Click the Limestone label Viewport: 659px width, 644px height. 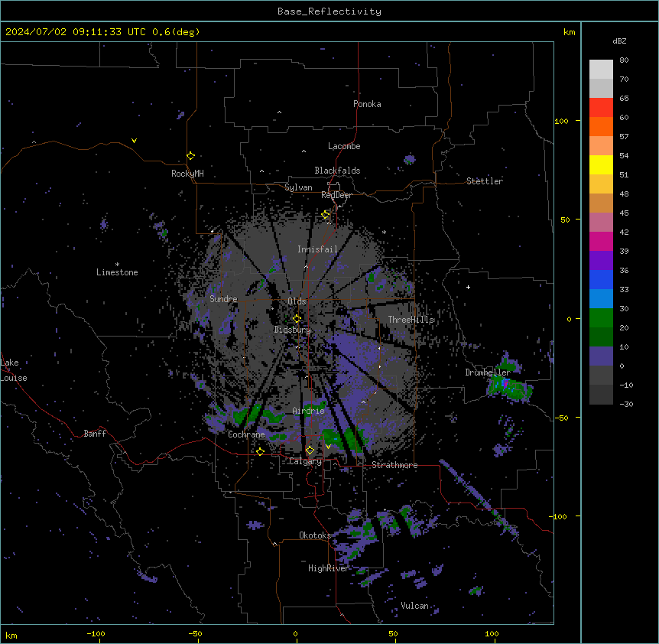(117, 272)
